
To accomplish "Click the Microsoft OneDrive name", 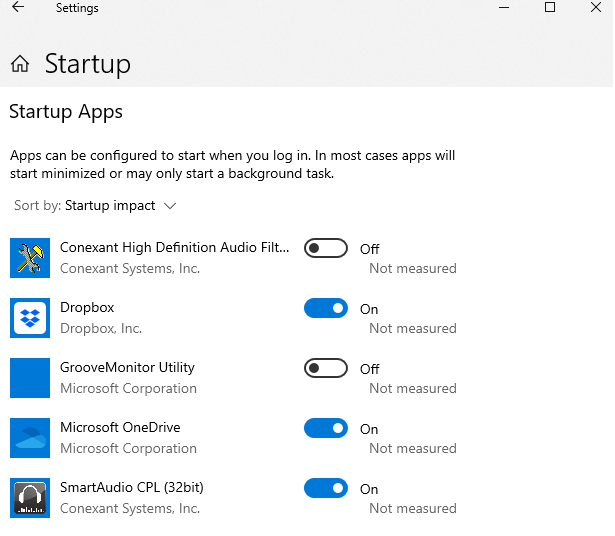I will click(120, 428).
